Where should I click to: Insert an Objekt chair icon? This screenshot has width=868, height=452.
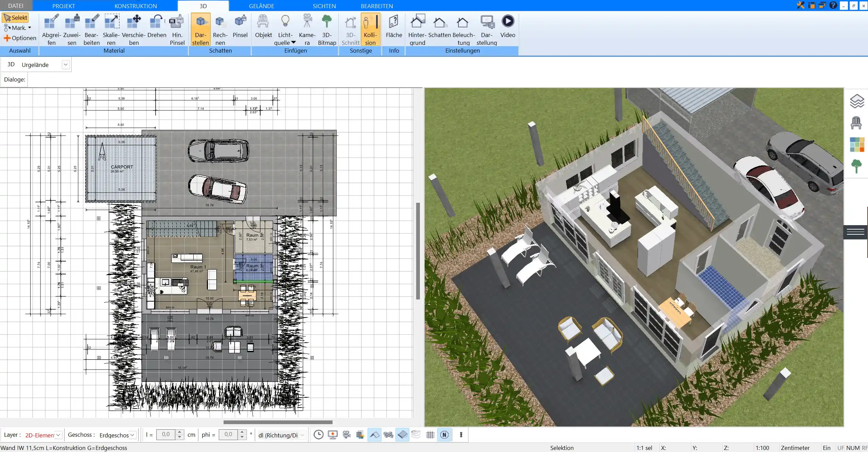pos(263,26)
